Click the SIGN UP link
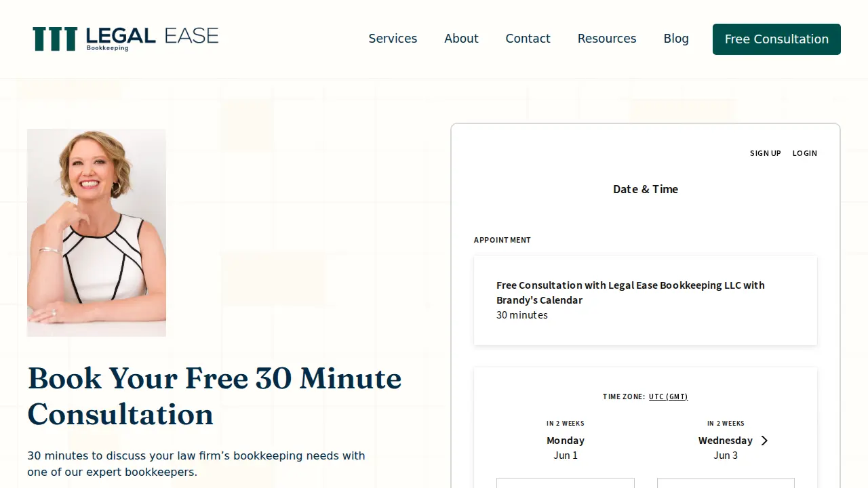 (x=766, y=153)
